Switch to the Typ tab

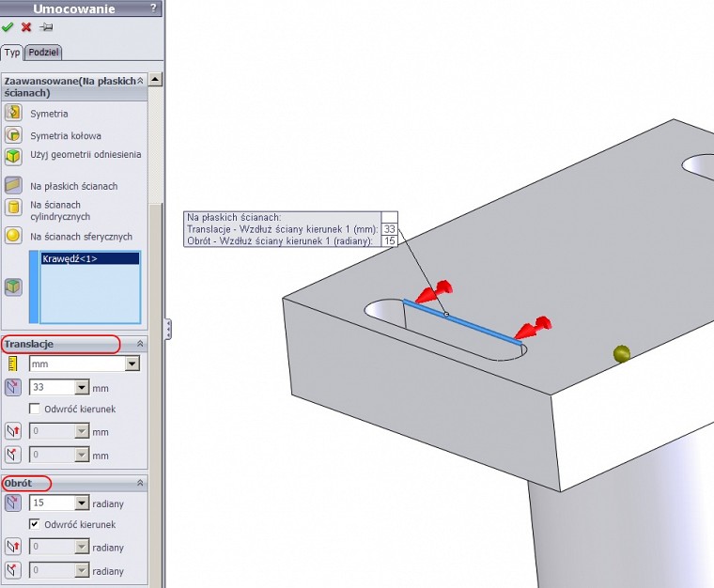tap(12, 53)
